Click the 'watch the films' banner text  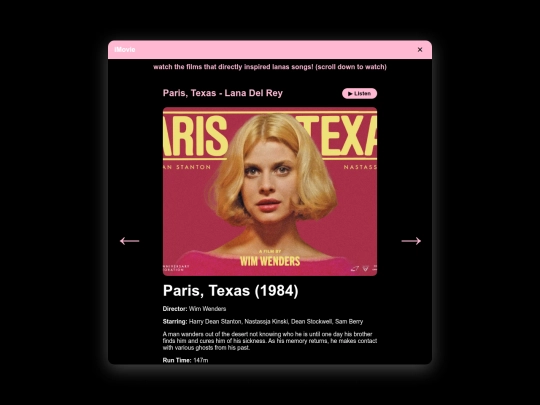coord(270,67)
